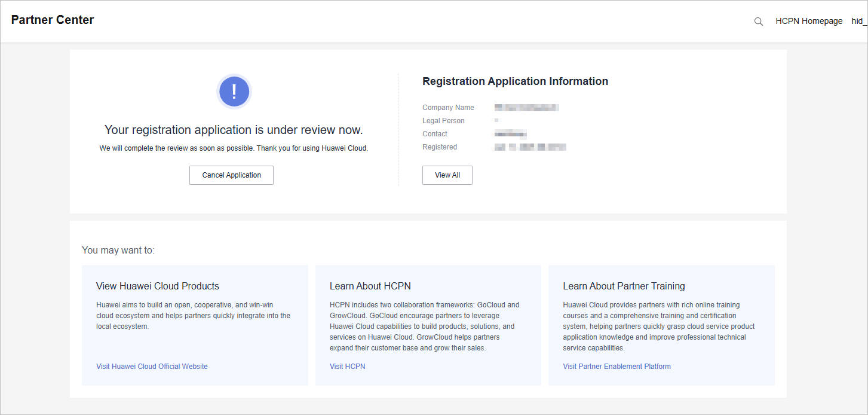The image size is (868, 415).
Task: Click the registration under review heading
Action: tap(234, 130)
